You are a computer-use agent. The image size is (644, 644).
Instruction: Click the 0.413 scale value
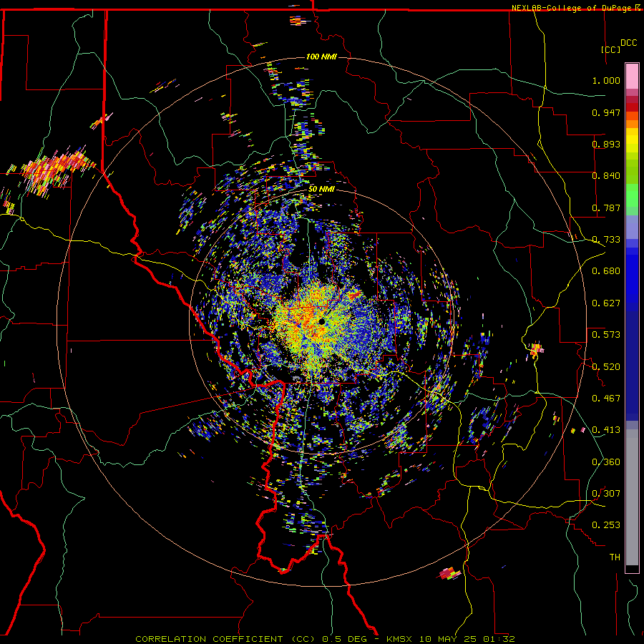pyautogui.click(x=606, y=430)
